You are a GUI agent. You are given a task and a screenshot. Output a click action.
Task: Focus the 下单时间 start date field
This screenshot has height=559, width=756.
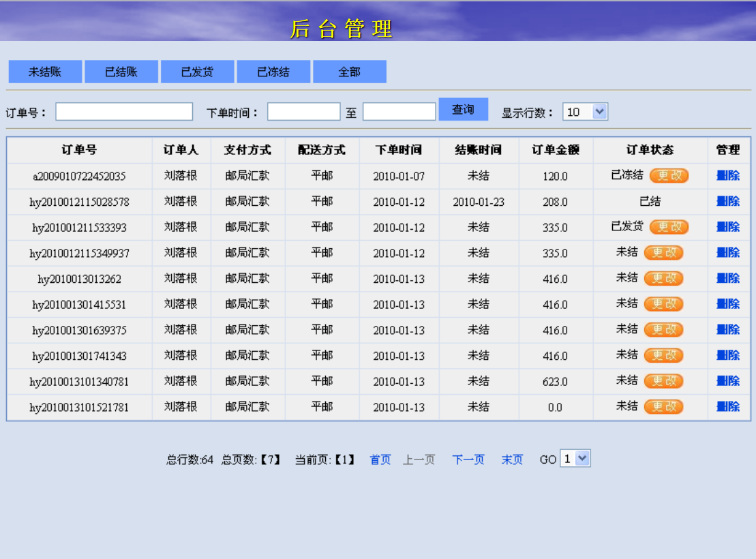coord(304,112)
